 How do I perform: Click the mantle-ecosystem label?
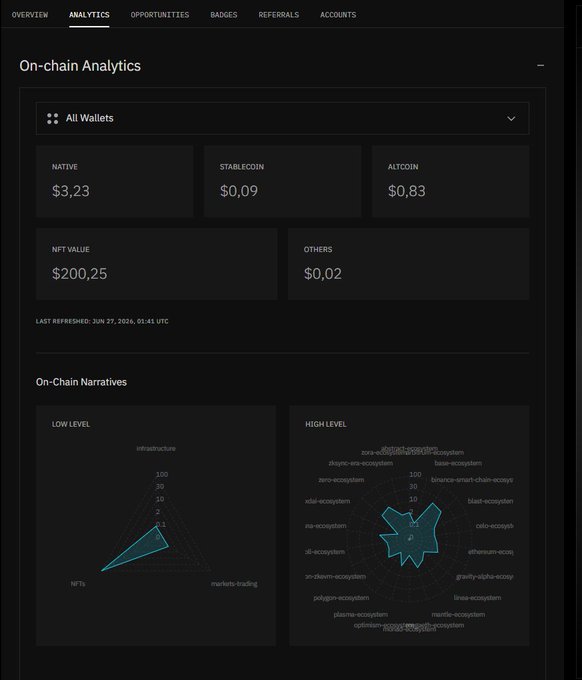[458, 615]
